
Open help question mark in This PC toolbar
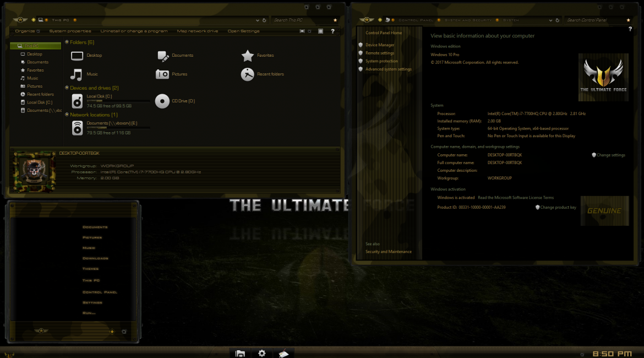[x=332, y=31]
